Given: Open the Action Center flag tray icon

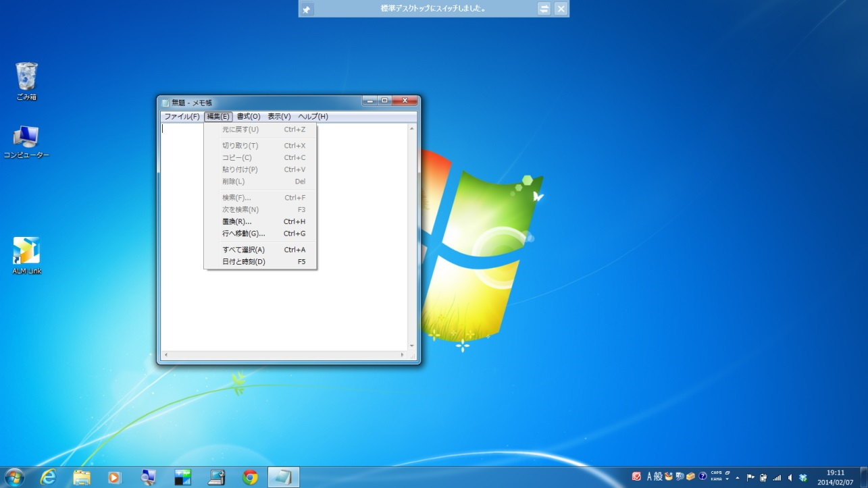Looking at the screenshot, I should click(750, 477).
